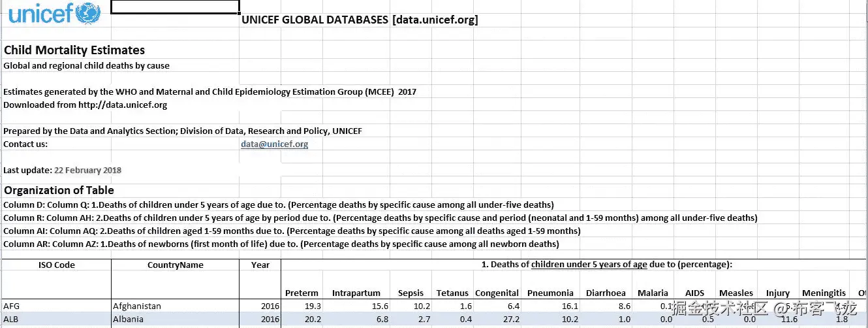Click the 'Malaria' column header

click(x=653, y=293)
